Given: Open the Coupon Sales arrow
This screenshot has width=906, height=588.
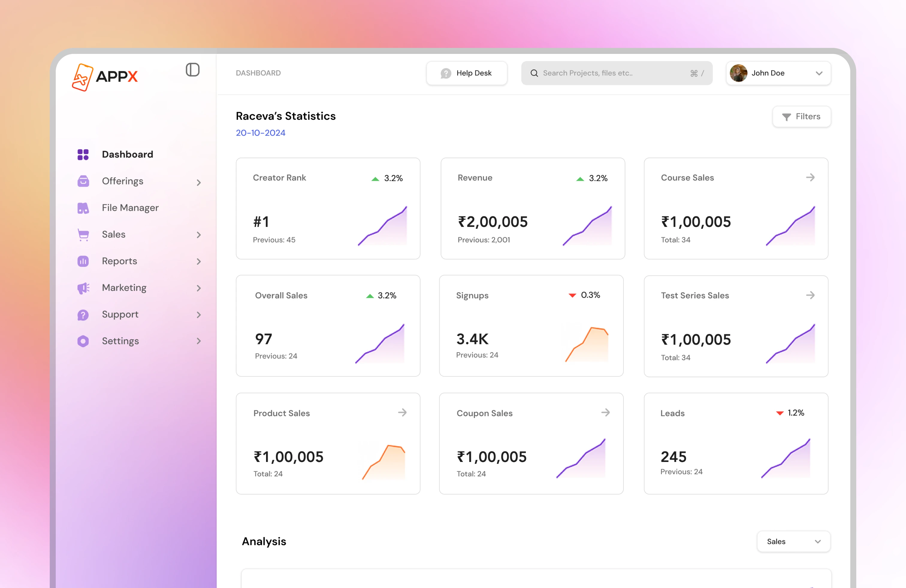Looking at the screenshot, I should point(605,412).
